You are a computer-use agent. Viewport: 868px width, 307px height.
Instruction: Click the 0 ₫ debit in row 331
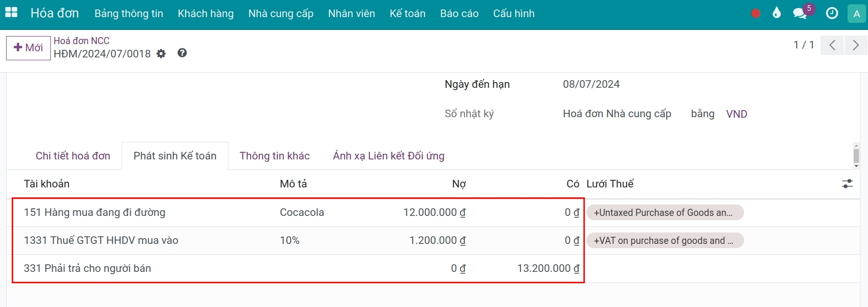point(458,269)
